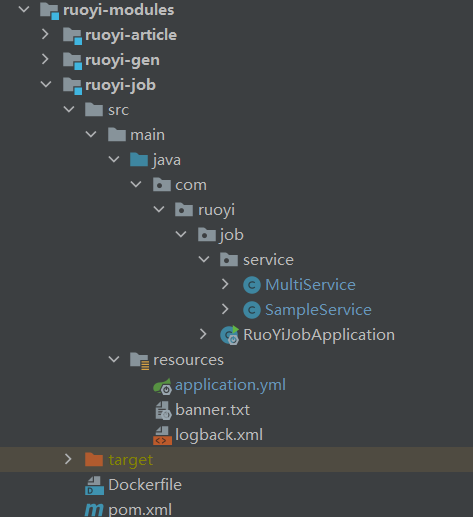The image size is (473, 517).
Task: Click the ruoyi-article module icon
Action: pos(72,36)
